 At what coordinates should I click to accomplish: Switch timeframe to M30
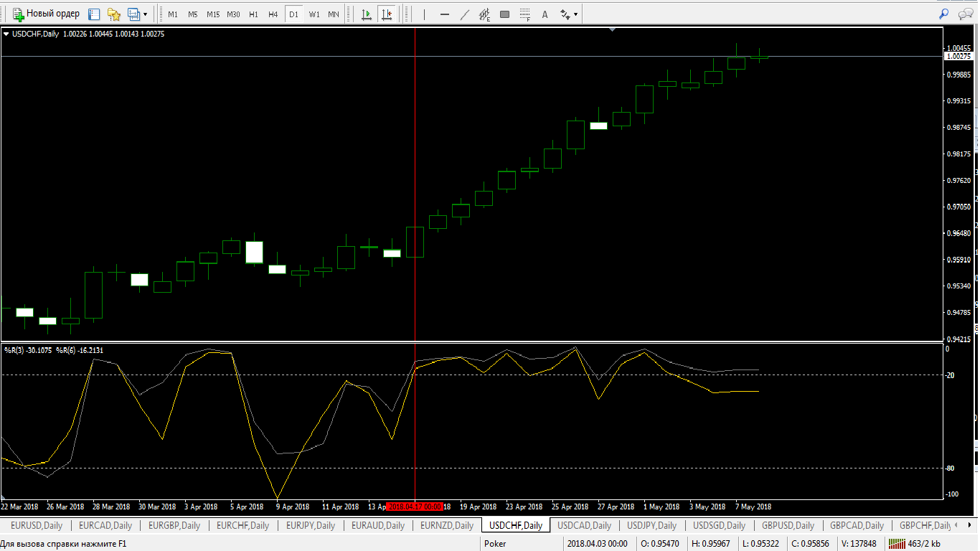233,14
